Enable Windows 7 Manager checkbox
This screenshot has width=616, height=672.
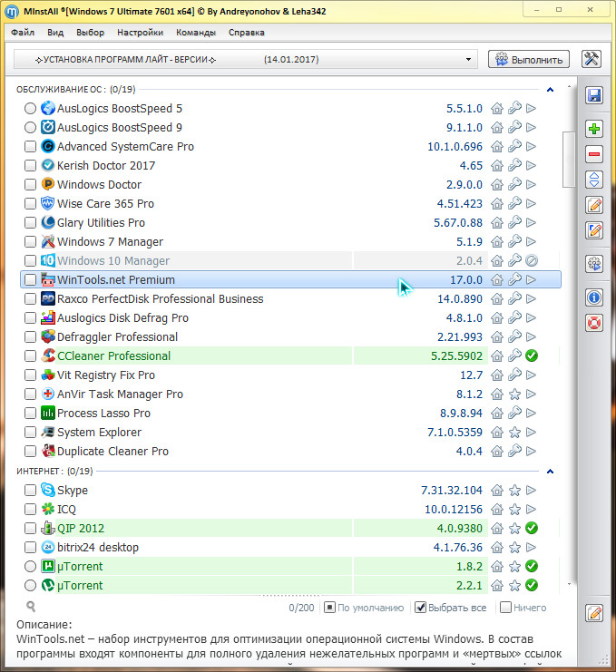pyautogui.click(x=30, y=242)
